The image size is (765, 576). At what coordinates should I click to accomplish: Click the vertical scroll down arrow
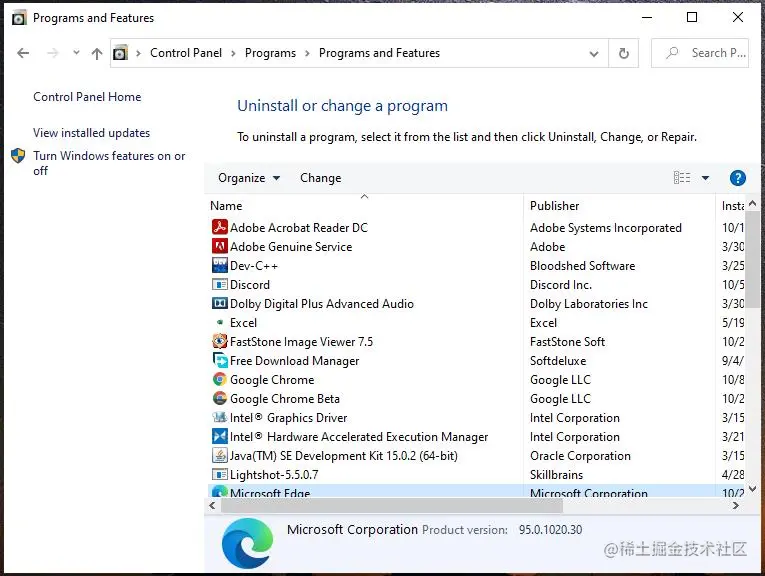(752, 488)
